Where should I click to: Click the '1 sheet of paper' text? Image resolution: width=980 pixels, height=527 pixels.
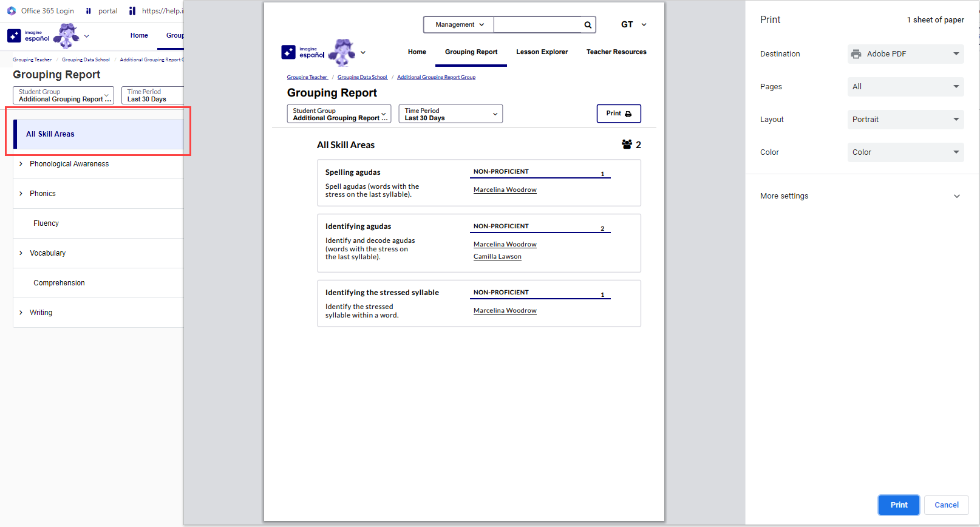click(935, 20)
